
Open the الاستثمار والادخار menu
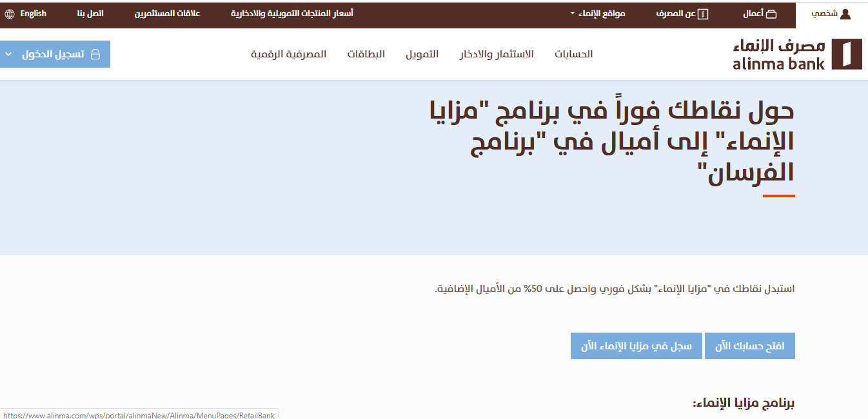coord(497,54)
